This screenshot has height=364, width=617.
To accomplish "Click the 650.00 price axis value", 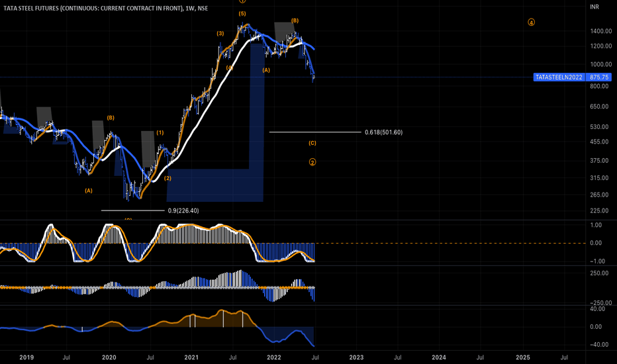I will (599, 107).
